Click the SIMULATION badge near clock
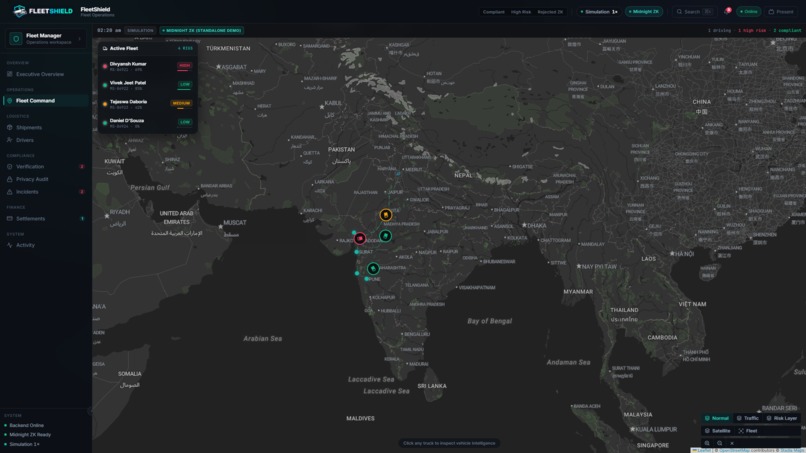 tap(140, 30)
